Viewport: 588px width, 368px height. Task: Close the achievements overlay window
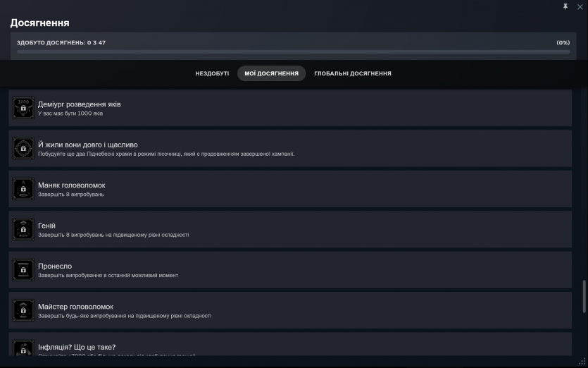(580, 6)
